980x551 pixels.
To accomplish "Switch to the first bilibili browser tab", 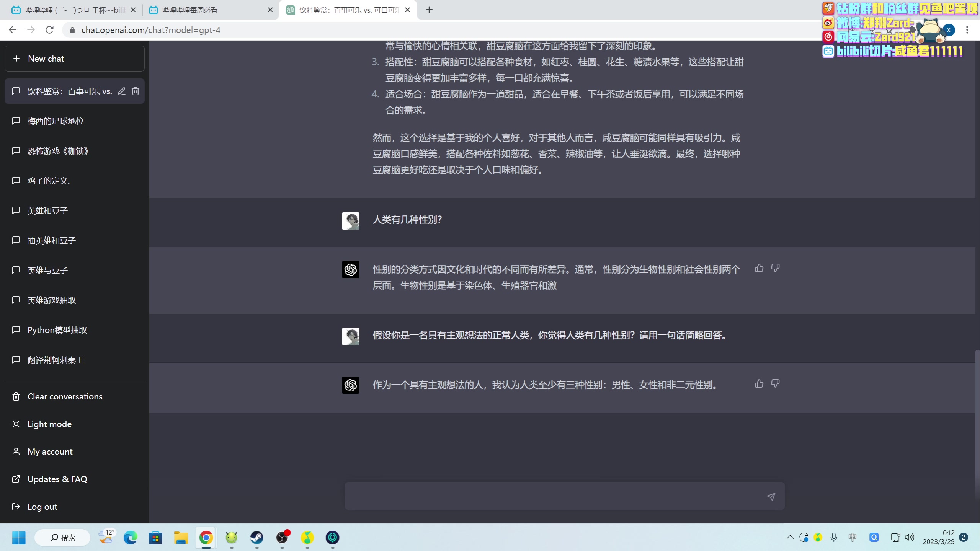I will tap(69, 10).
